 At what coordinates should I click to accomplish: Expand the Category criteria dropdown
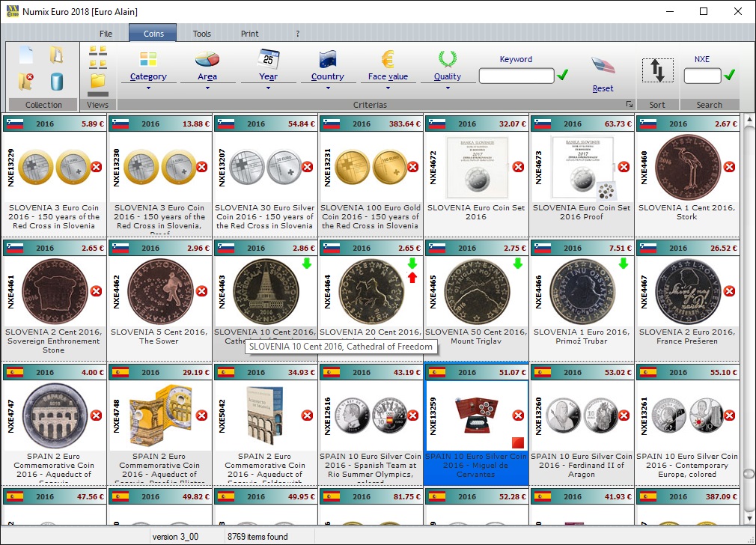pyautogui.click(x=148, y=88)
